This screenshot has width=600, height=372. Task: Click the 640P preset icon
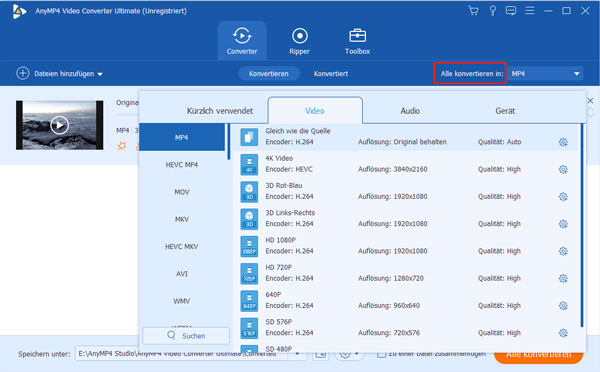tap(249, 301)
